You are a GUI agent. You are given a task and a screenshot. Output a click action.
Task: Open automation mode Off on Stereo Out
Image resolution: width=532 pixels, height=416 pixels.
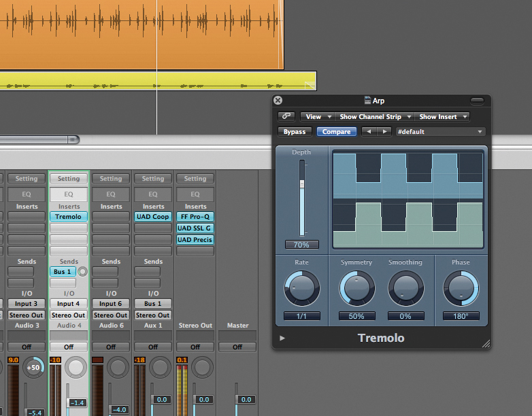click(195, 347)
